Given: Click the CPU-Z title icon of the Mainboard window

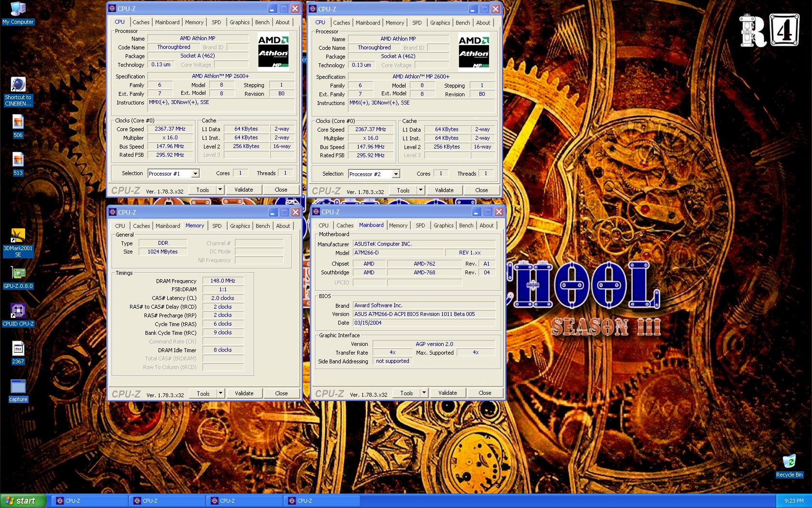Looking at the screenshot, I should [x=316, y=211].
